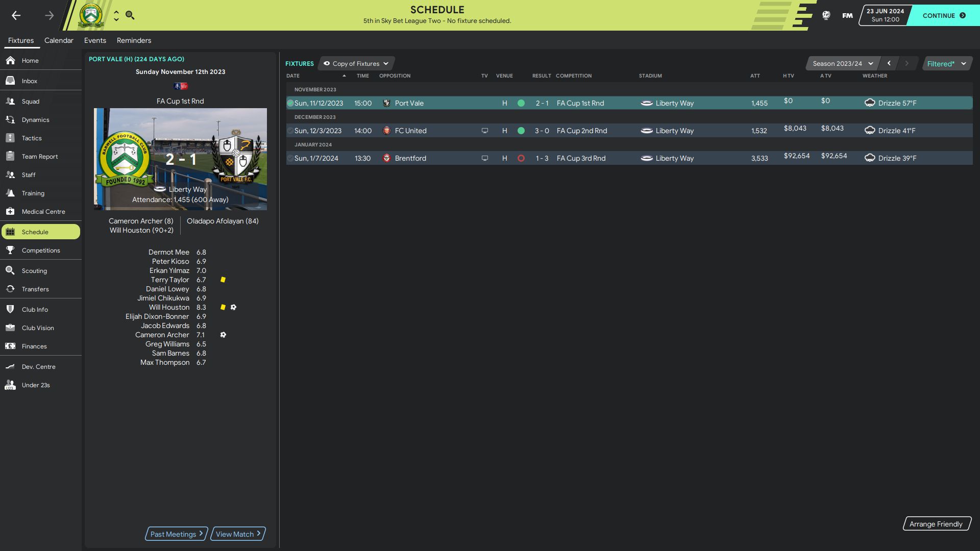Viewport: 980px width, 551px height.
Task: Open FA Cup 2nd Rnd competition link
Action: point(582,131)
